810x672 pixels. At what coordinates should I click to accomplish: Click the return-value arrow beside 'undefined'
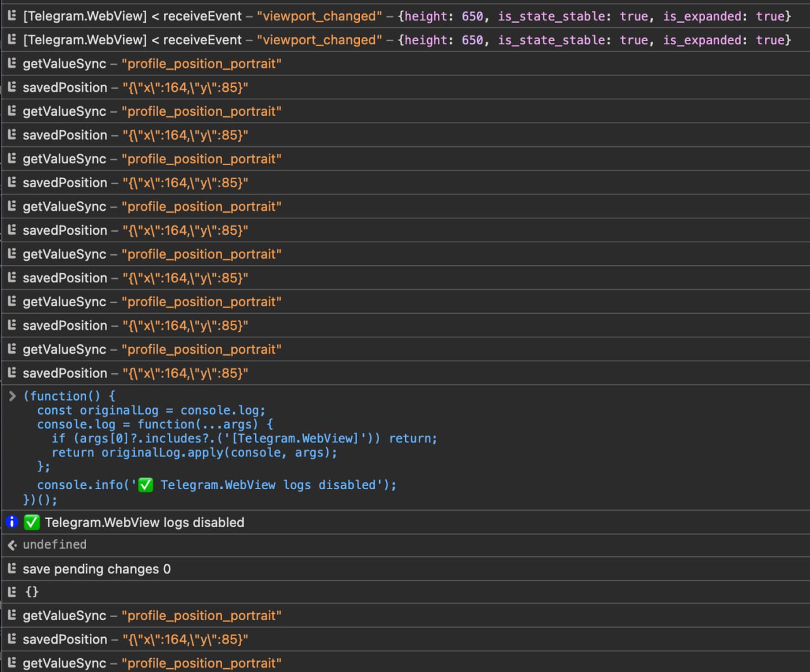(x=11, y=544)
